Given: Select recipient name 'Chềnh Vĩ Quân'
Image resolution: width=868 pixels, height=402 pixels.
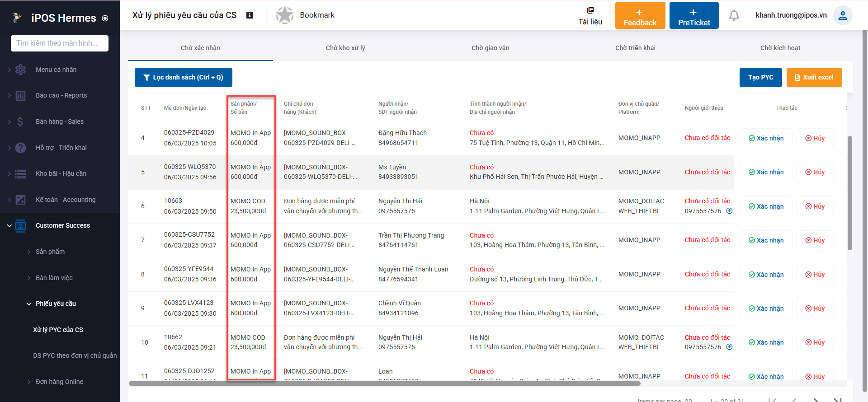Looking at the screenshot, I should click(400, 303).
